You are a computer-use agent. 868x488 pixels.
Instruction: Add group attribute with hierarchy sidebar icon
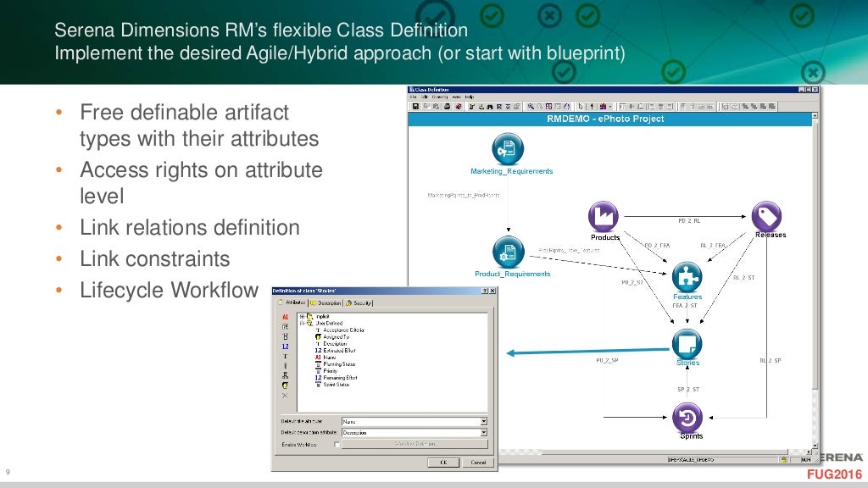pyautogui.click(x=285, y=375)
